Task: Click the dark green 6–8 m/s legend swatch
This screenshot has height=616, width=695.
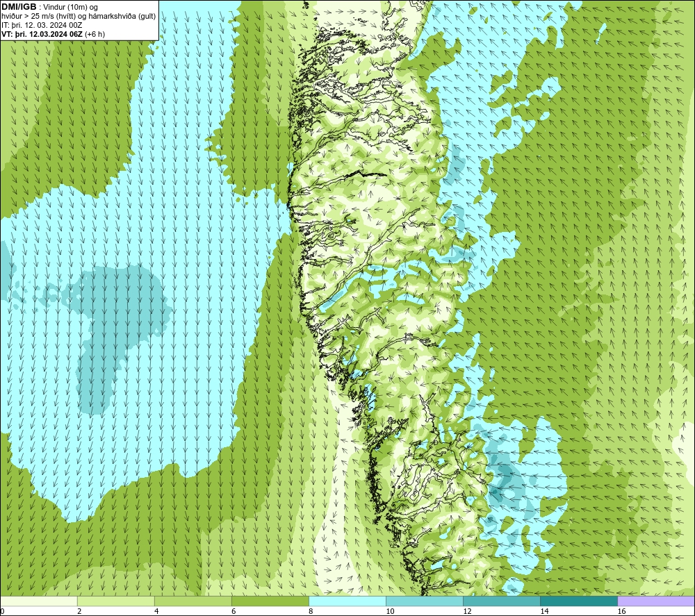Action: pos(270,601)
